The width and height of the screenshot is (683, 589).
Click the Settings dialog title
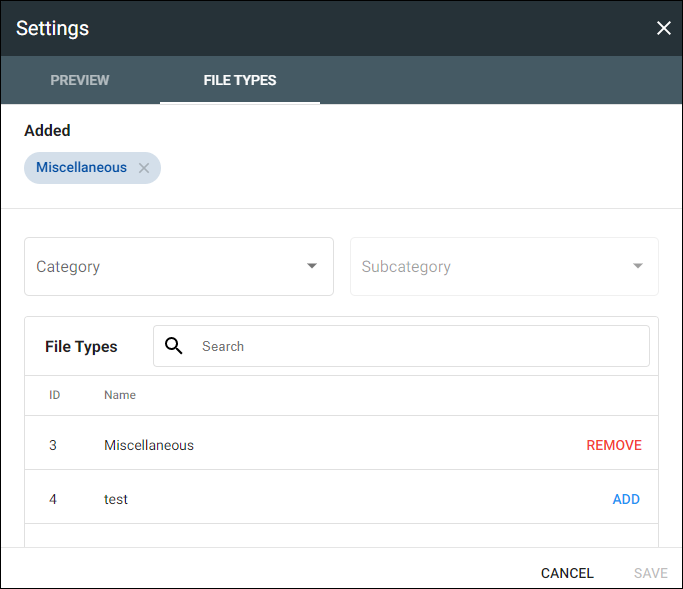pos(52,29)
